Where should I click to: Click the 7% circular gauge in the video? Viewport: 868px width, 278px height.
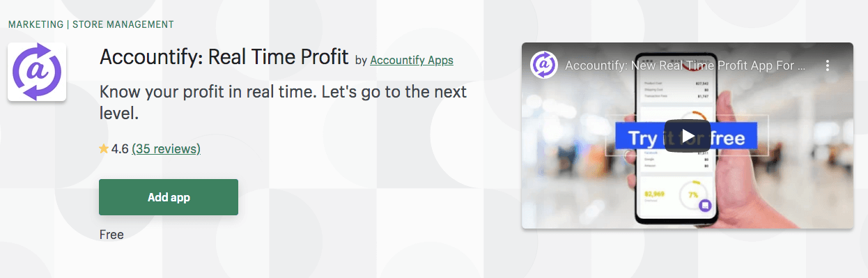pos(692,195)
